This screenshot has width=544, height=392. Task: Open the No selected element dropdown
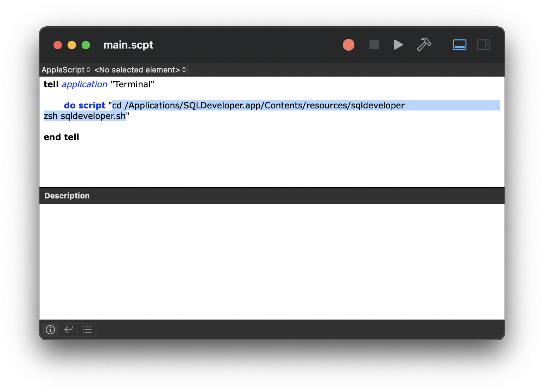[x=140, y=70]
